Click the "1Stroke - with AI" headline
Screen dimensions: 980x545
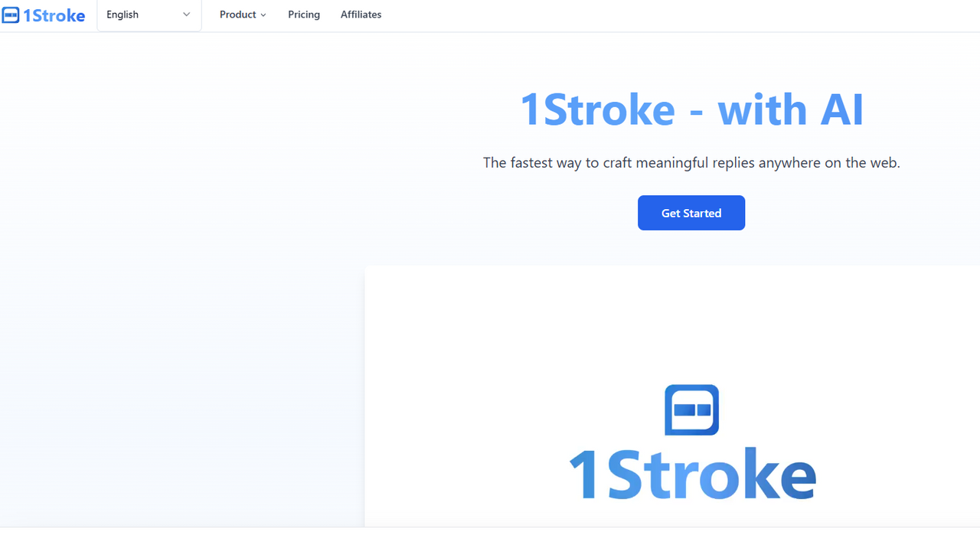(x=691, y=109)
